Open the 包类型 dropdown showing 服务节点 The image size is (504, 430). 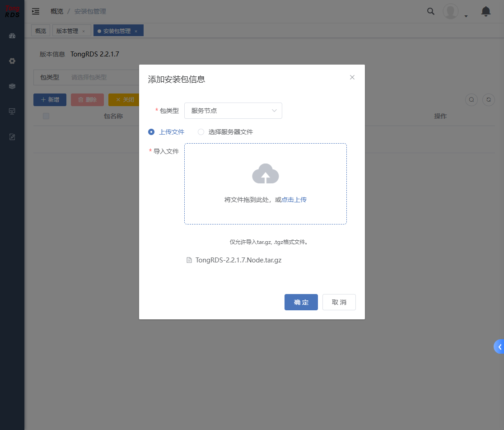(x=233, y=111)
